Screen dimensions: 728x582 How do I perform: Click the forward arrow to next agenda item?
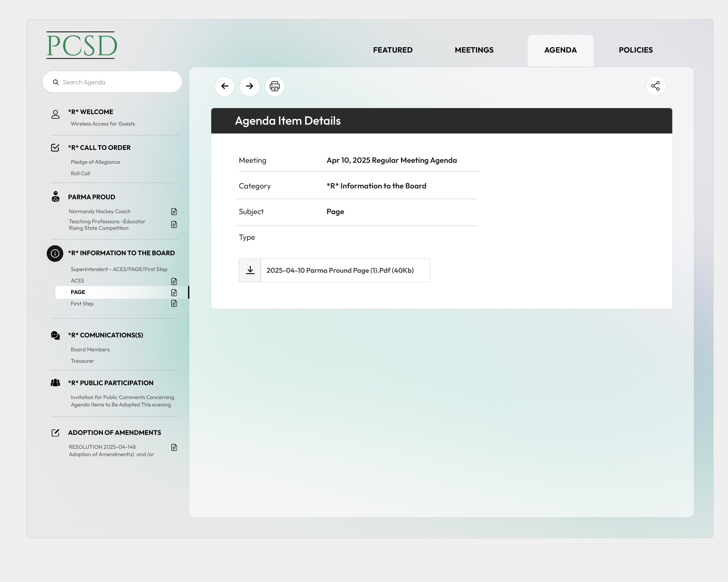(x=249, y=86)
